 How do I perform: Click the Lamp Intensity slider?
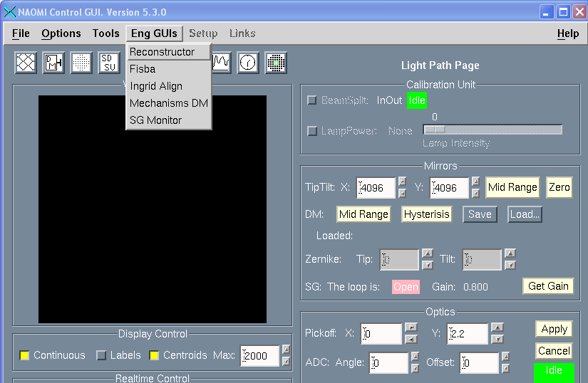492,130
